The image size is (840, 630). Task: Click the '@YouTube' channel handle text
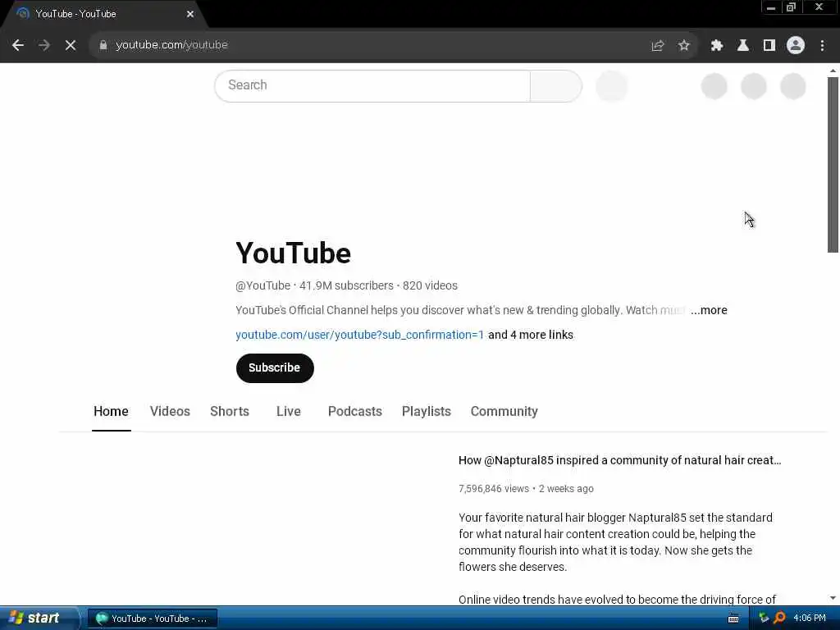click(x=262, y=285)
